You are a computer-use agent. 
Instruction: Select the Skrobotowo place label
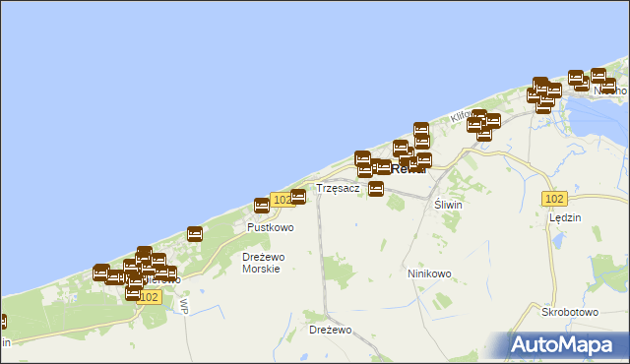click(x=570, y=312)
